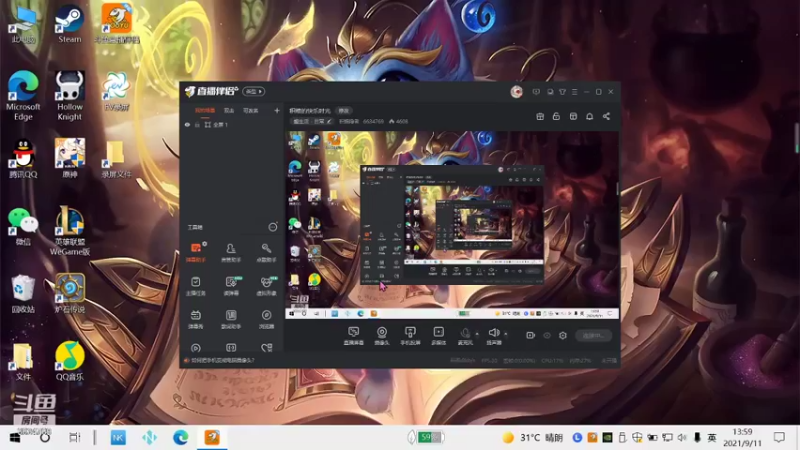Click the stream preview canvas
This screenshot has width=800, height=450.
pyautogui.click(x=452, y=224)
